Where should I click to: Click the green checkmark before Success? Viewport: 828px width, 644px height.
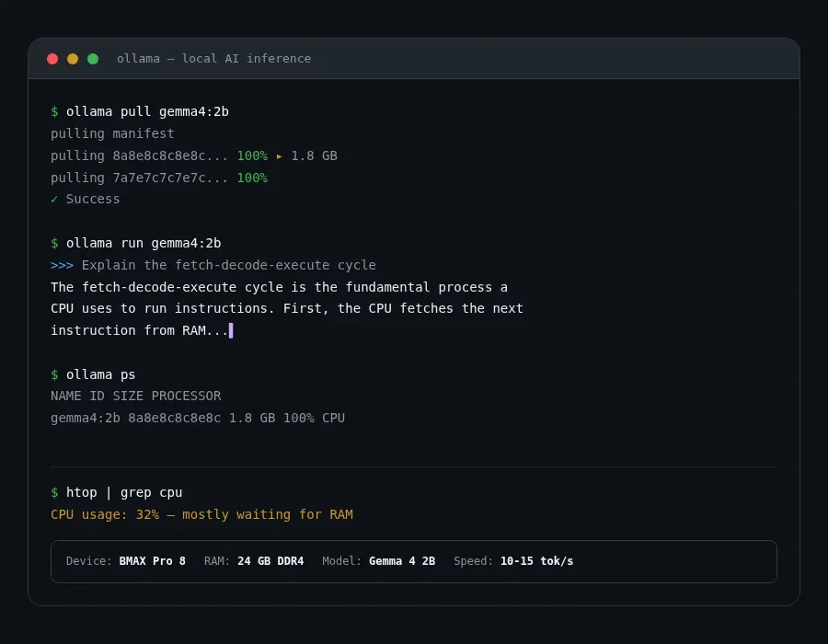pos(54,199)
